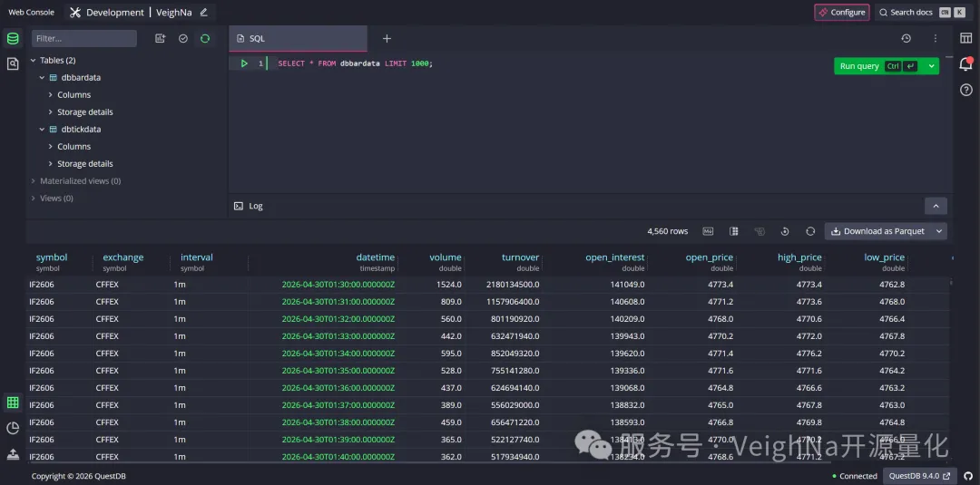Screen dimensions: 980x485
Task: Collapse the Tables (2) group
Action: (x=34, y=61)
